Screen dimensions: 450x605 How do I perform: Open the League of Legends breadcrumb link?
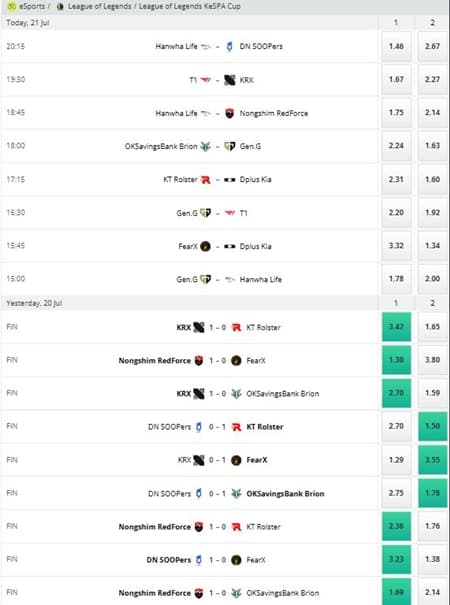[99, 6]
